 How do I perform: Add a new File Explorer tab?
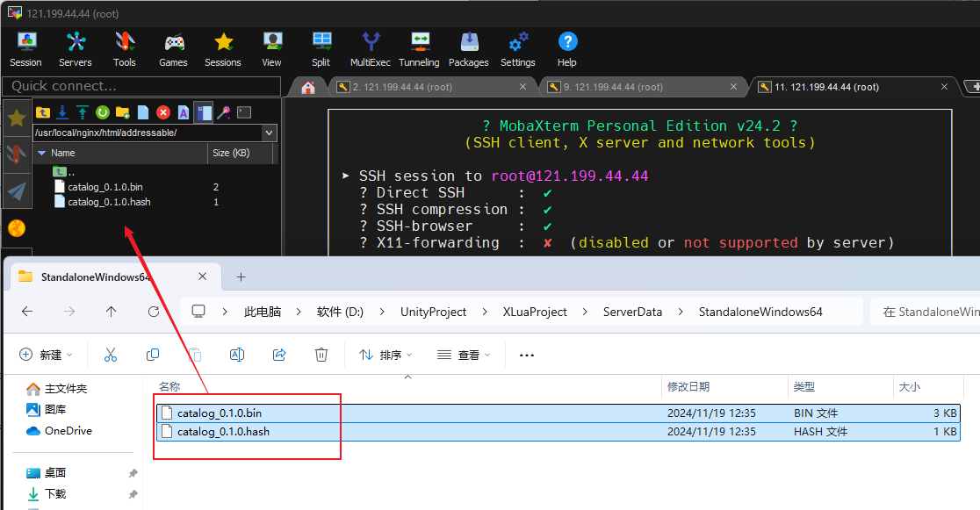[241, 277]
